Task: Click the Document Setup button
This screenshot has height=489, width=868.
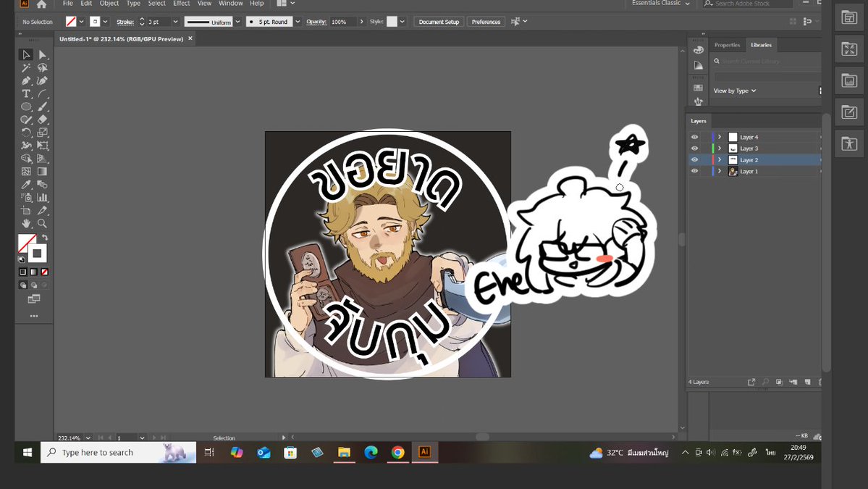Action: (439, 22)
